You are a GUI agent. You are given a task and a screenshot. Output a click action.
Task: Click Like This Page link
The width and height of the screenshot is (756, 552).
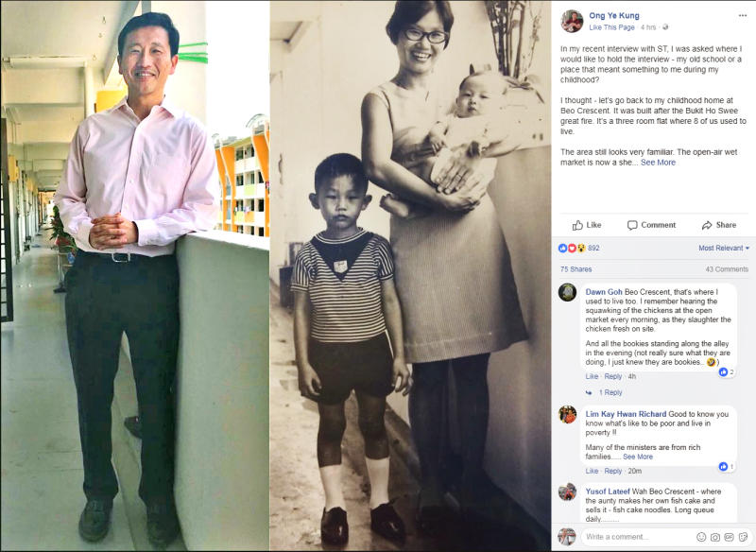point(611,27)
